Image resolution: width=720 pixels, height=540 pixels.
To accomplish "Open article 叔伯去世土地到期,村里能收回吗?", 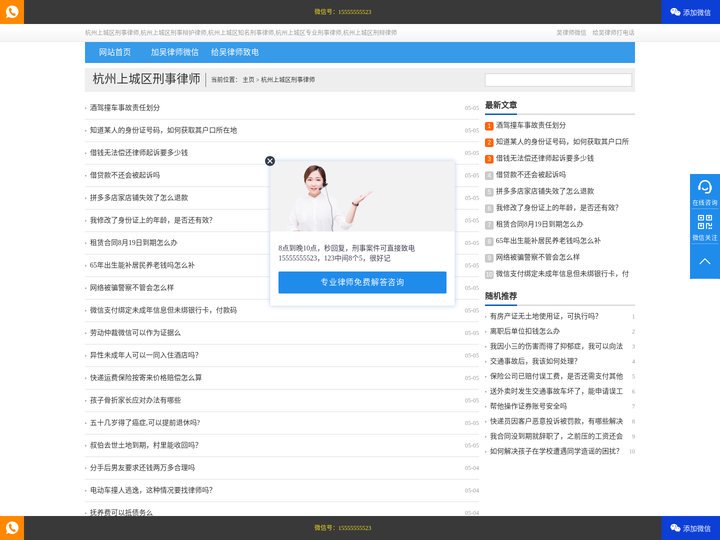I will coord(144,445).
